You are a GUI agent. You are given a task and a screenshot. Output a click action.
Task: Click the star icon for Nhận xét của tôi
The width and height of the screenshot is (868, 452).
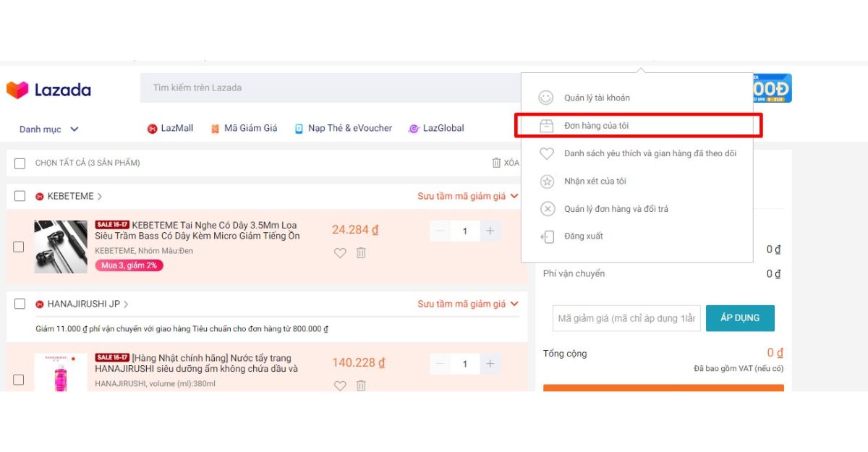pos(547,182)
